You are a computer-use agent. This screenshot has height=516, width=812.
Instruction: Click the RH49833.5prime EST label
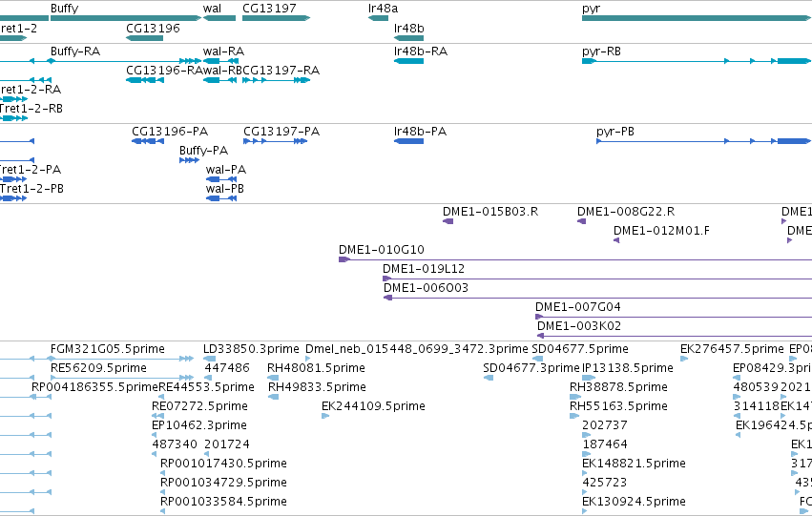click(317, 387)
